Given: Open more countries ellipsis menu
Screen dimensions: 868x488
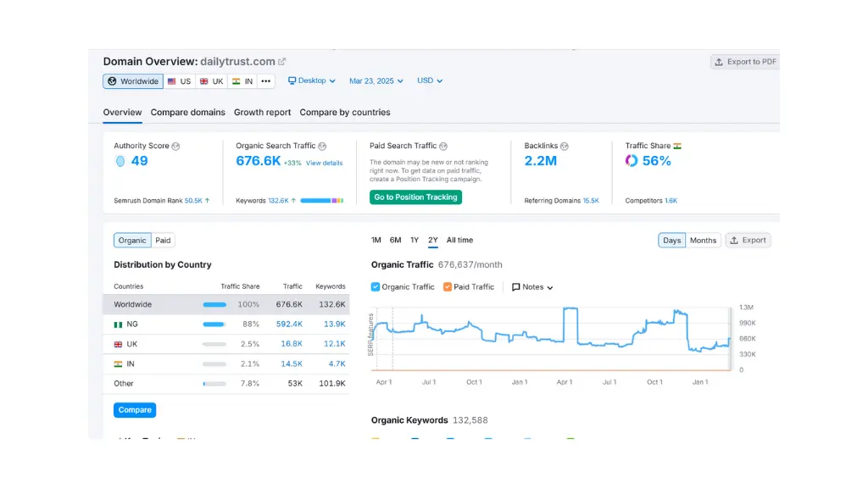Looking at the screenshot, I should (266, 81).
